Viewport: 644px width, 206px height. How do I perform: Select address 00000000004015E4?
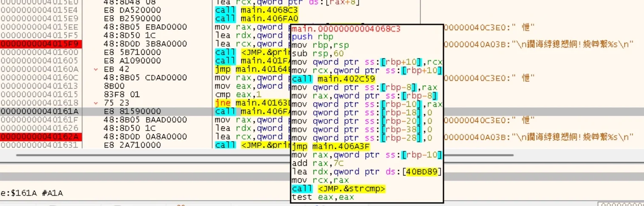pyautogui.click(x=39, y=10)
